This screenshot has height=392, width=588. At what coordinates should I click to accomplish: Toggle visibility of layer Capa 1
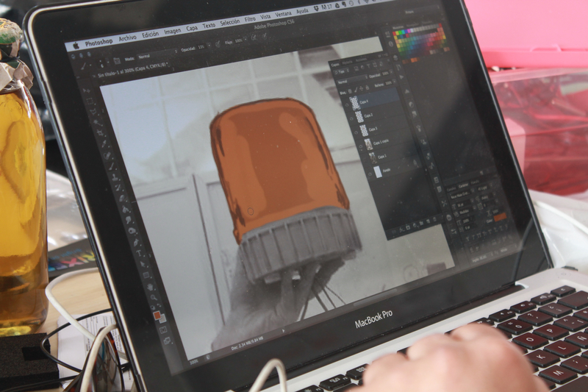(365, 160)
